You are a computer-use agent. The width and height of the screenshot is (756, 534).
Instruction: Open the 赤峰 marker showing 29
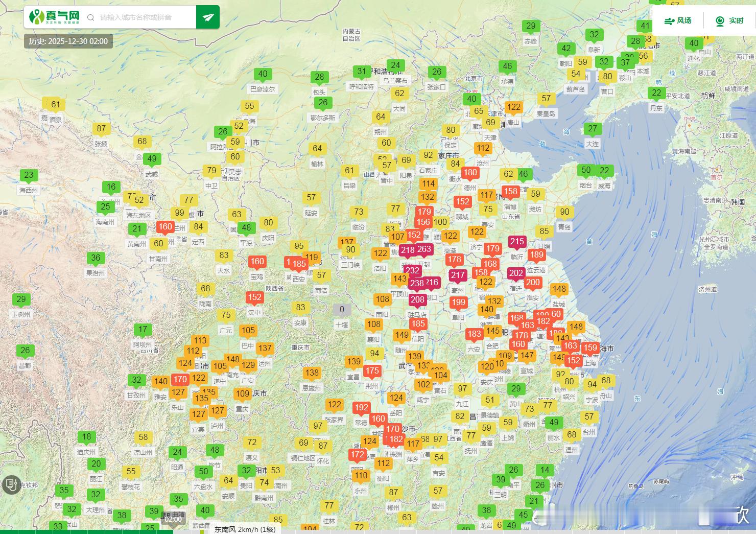pos(531,27)
